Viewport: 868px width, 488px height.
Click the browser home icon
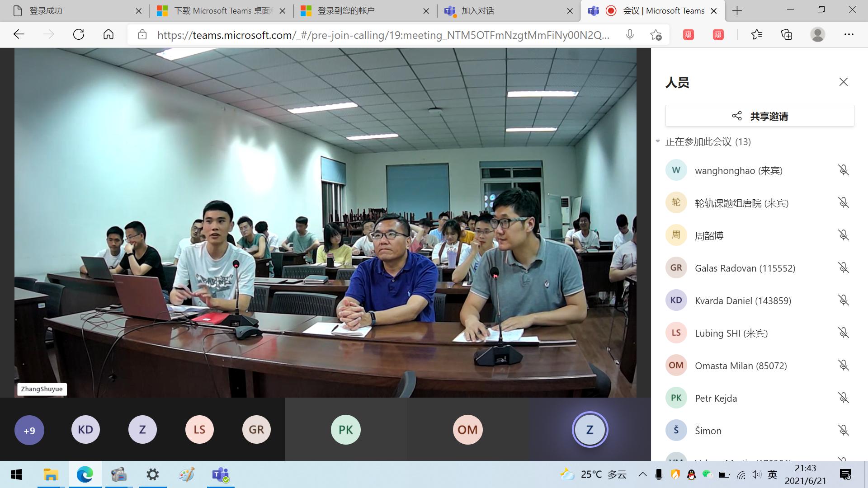tap(108, 34)
